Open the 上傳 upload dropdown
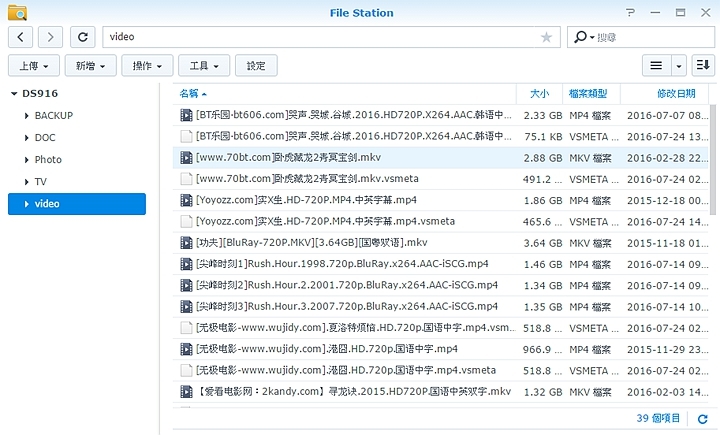This screenshot has height=435, width=720. coord(34,66)
